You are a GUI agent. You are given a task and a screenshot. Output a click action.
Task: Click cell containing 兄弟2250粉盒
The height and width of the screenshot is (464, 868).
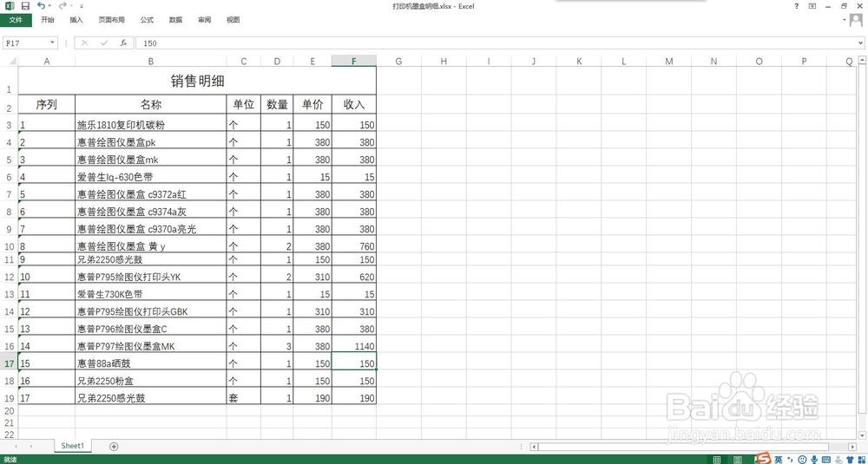[150, 379]
